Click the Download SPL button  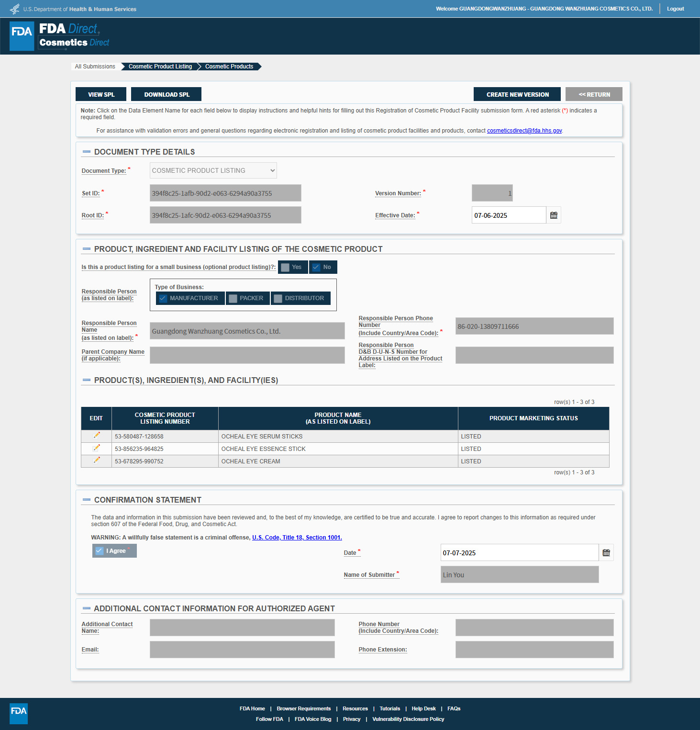click(x=167, y=94)
